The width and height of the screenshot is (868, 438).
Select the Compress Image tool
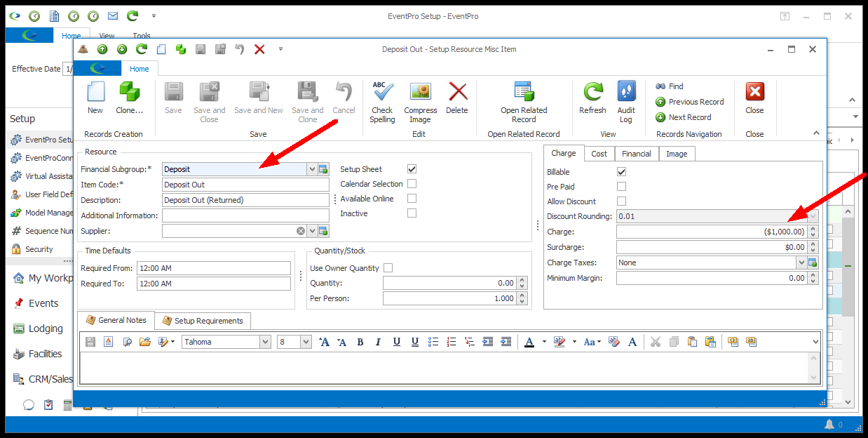tap(421, 102)
